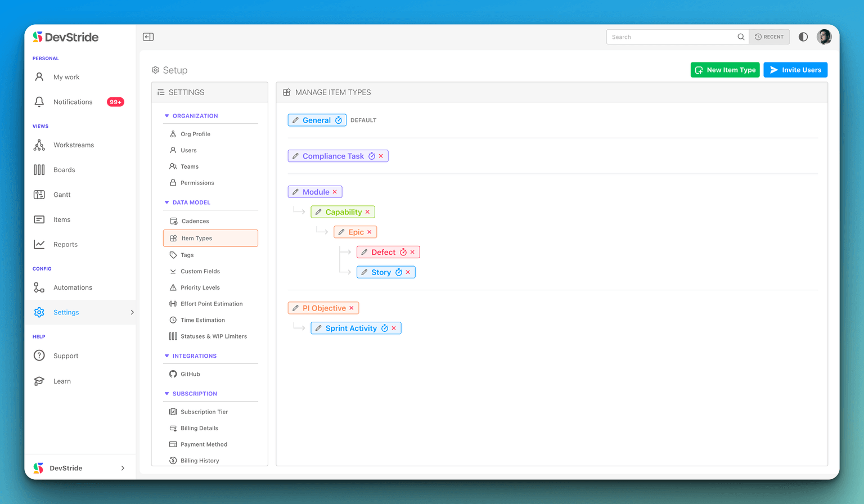Collapse the sidebar with the panel icon

tap(148, 37)
